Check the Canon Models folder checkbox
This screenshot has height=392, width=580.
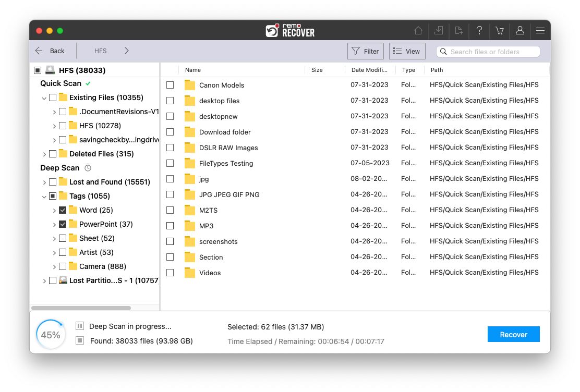[170, 85]
